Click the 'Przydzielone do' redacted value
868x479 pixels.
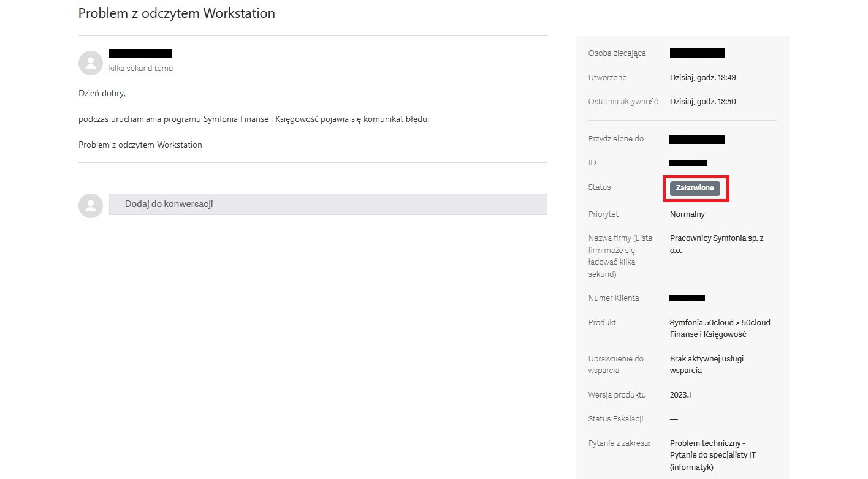697,139
